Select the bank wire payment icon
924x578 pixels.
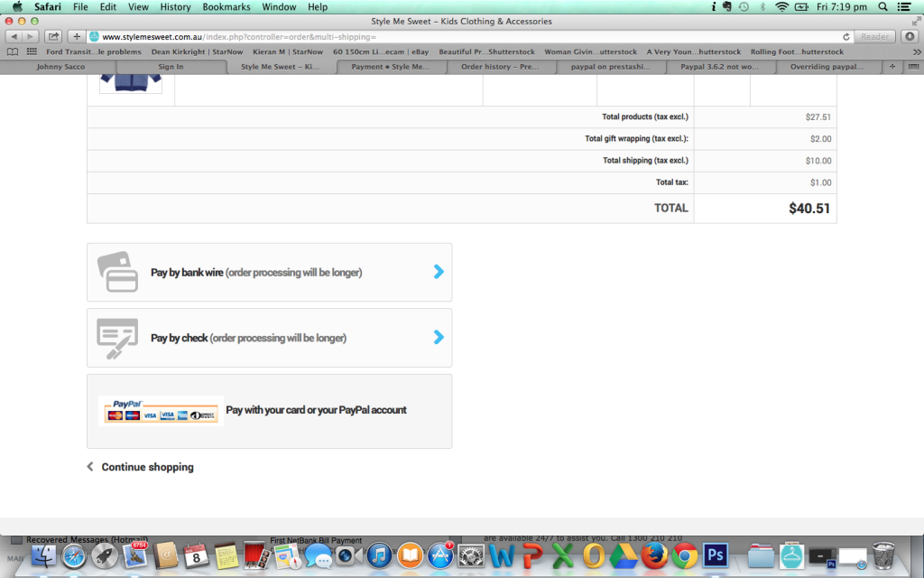(x=116, y=272)
